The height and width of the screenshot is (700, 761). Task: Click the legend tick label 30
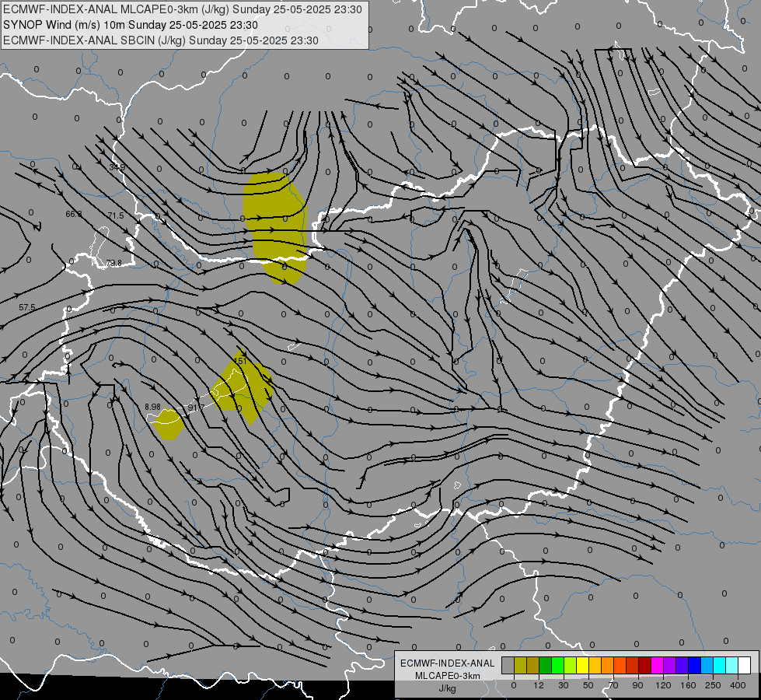point(563,685)
